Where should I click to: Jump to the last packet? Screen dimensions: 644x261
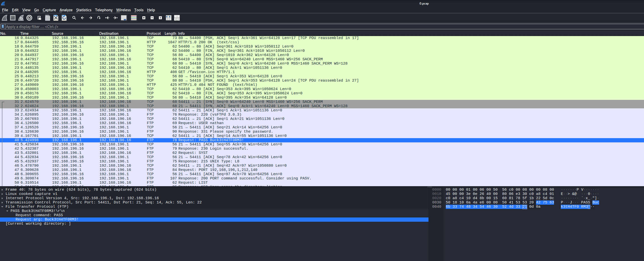pos(116,18)
